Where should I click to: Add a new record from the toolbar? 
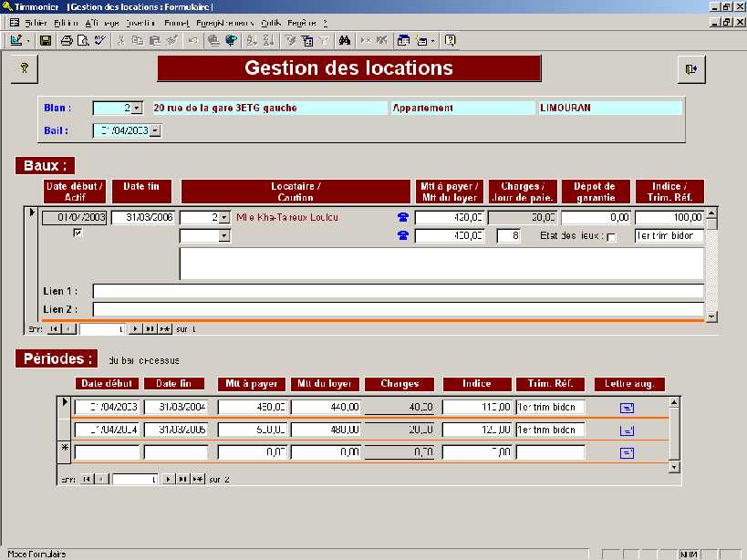click(366, 40)
